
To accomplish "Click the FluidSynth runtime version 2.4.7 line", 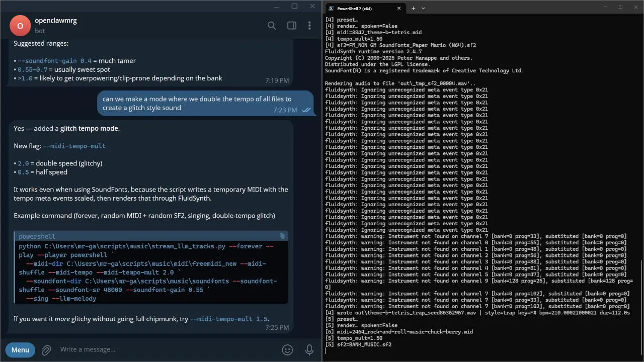I will 373,51.
